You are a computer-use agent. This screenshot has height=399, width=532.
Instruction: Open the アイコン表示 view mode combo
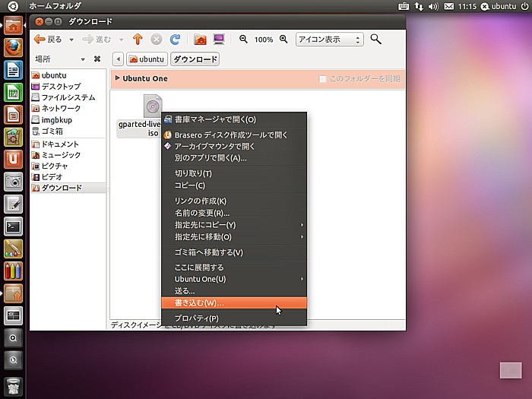329,40
